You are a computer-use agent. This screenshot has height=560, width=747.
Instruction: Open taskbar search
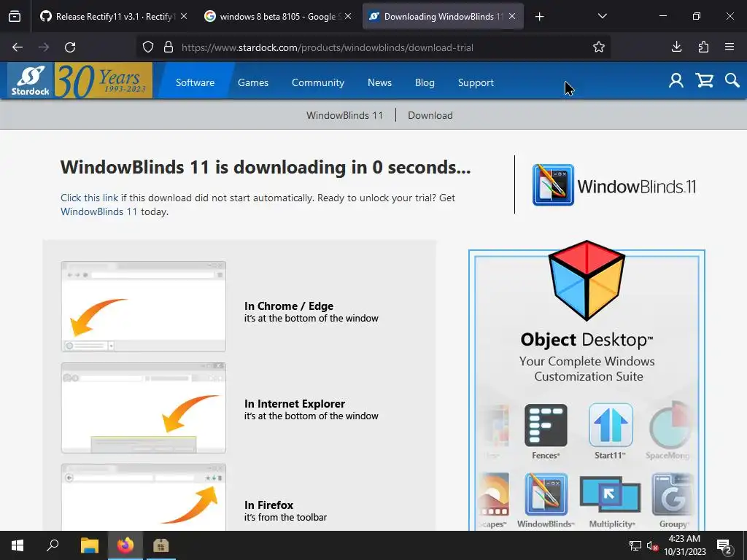tap(53, 545)
